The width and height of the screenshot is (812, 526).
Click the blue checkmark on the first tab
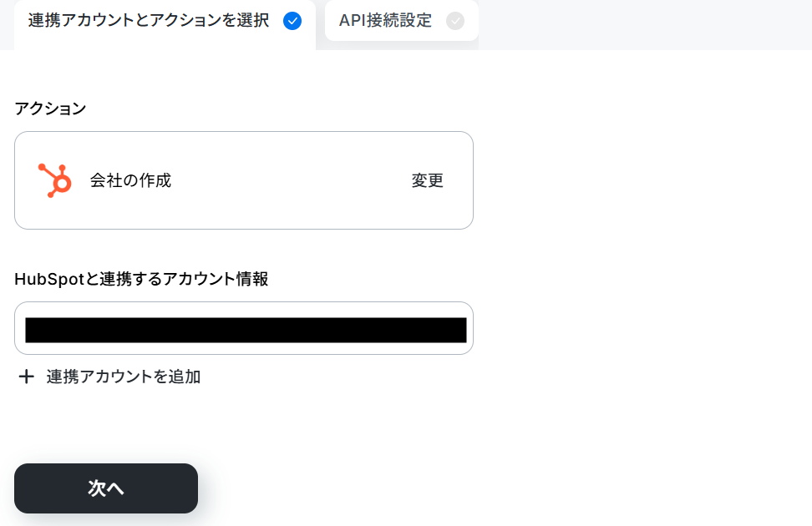pos(292,21)
